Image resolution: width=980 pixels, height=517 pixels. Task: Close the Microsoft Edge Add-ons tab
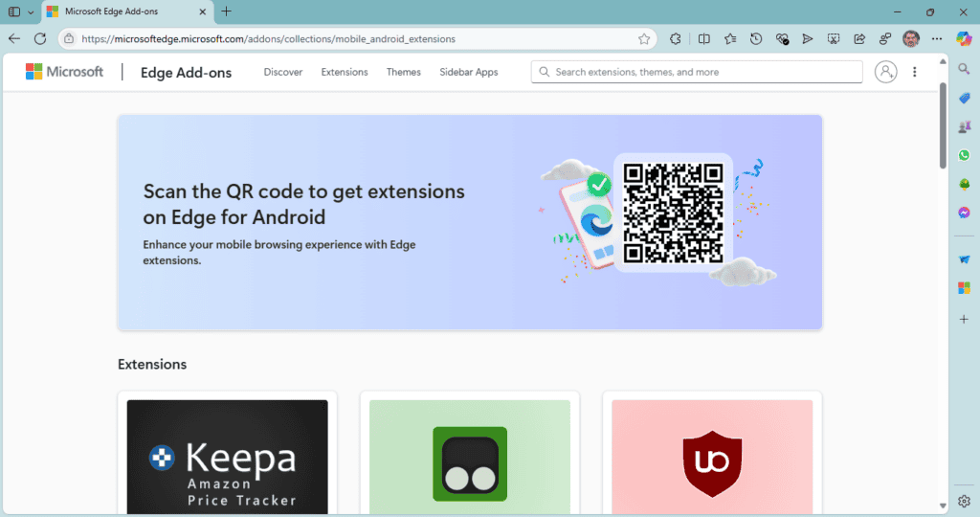click(x=203, y=11)
